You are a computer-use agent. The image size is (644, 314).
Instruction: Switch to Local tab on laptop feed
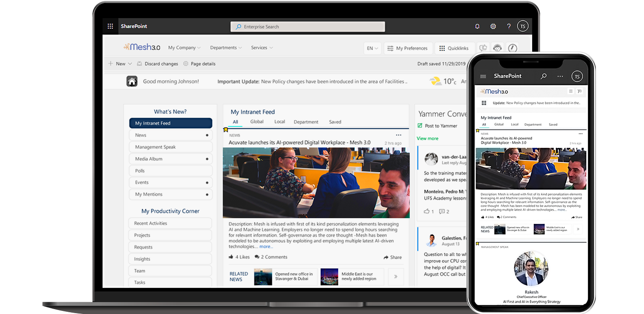tap(280, 122)
